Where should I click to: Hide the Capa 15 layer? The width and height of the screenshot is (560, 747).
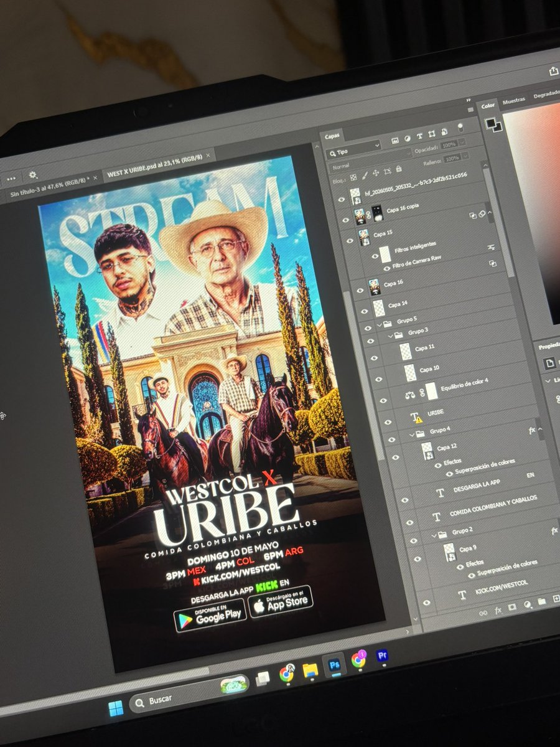click(350, 241)
